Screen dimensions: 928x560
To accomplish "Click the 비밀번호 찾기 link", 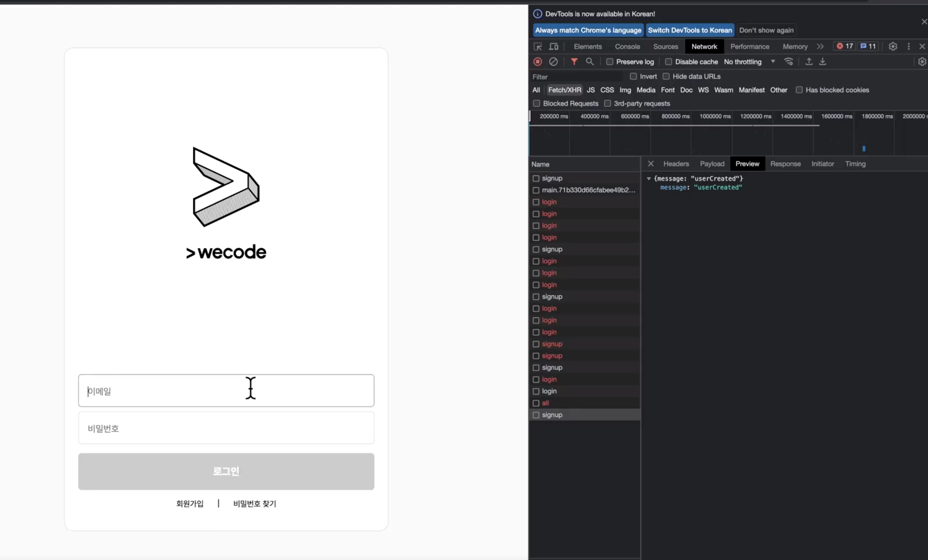I will pyautogui.click(x=254, y=504).
